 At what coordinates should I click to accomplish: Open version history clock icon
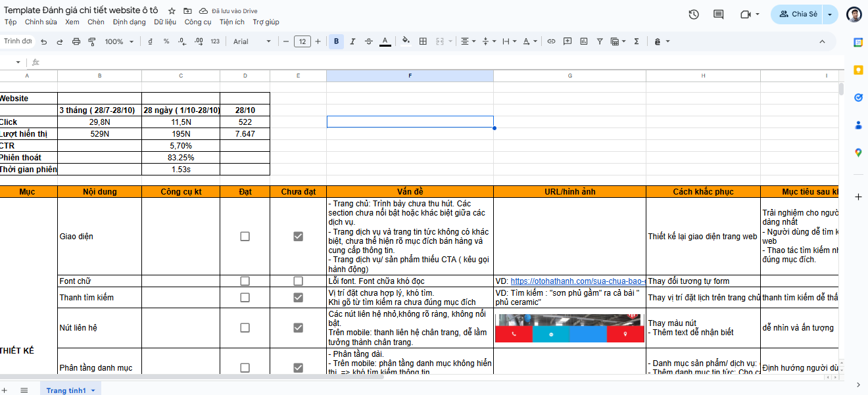694,14
